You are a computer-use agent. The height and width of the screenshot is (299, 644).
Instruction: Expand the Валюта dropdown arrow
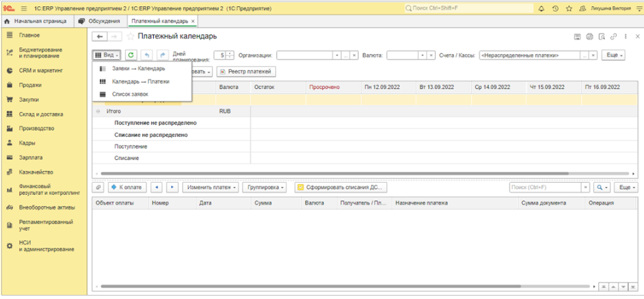tap(422, 55)
